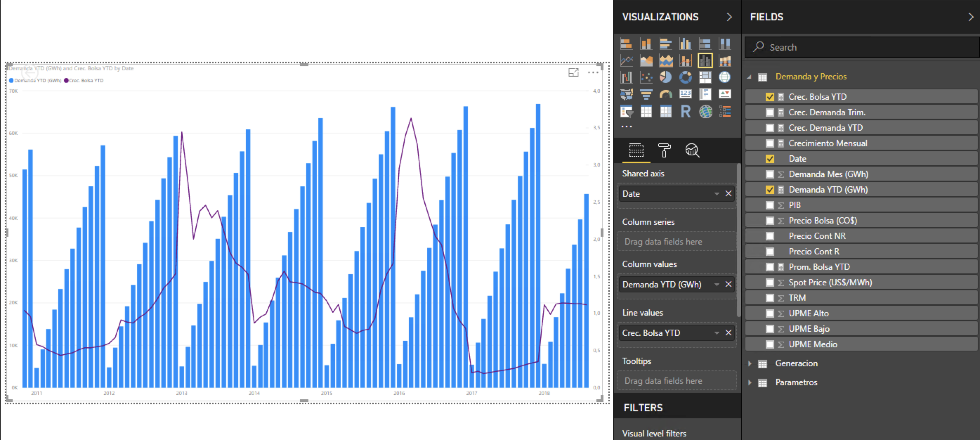Select the KPI visual icon

point(725,94)
